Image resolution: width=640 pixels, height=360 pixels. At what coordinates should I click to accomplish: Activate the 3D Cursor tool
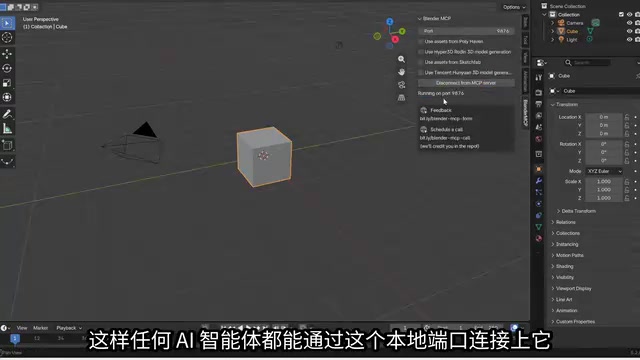coord(7,38)
